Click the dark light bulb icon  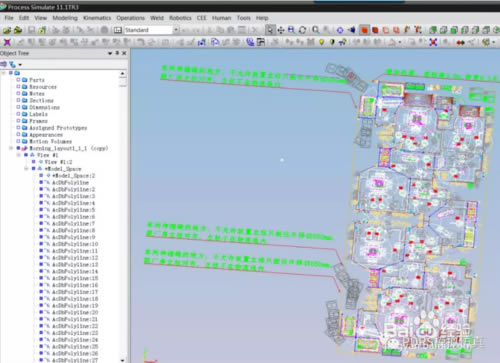(x=332, y=42)
